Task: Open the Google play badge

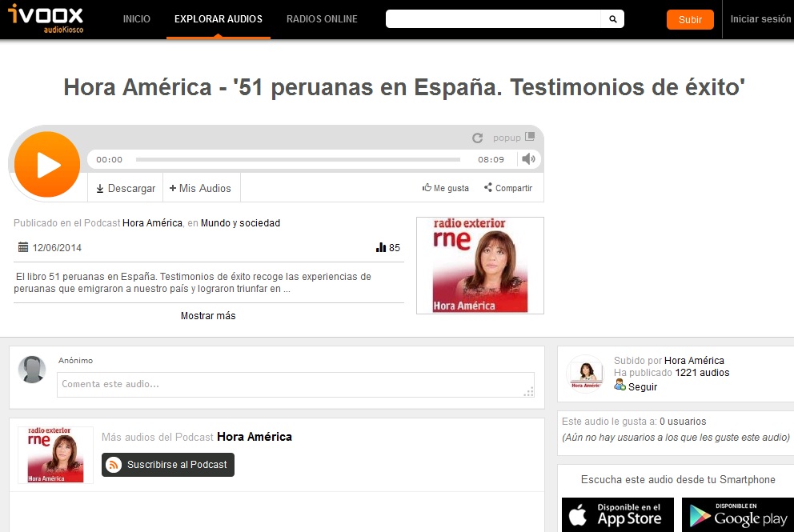Action: (738, 515)
